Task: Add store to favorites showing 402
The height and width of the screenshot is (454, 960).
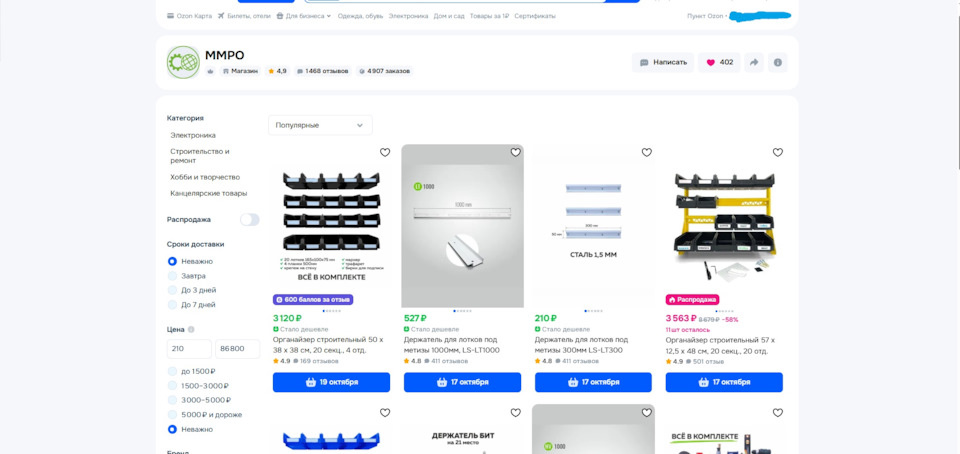Action: point(719,62)
